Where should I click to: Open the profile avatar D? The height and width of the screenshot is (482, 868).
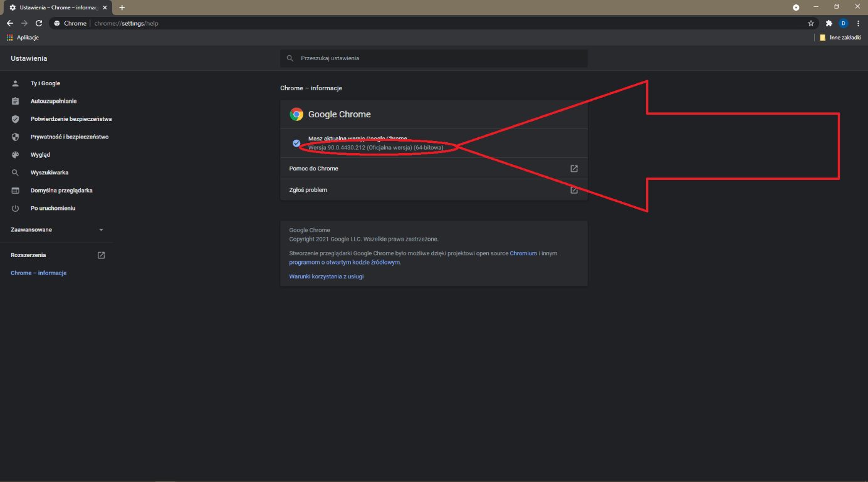pos(844,23)
